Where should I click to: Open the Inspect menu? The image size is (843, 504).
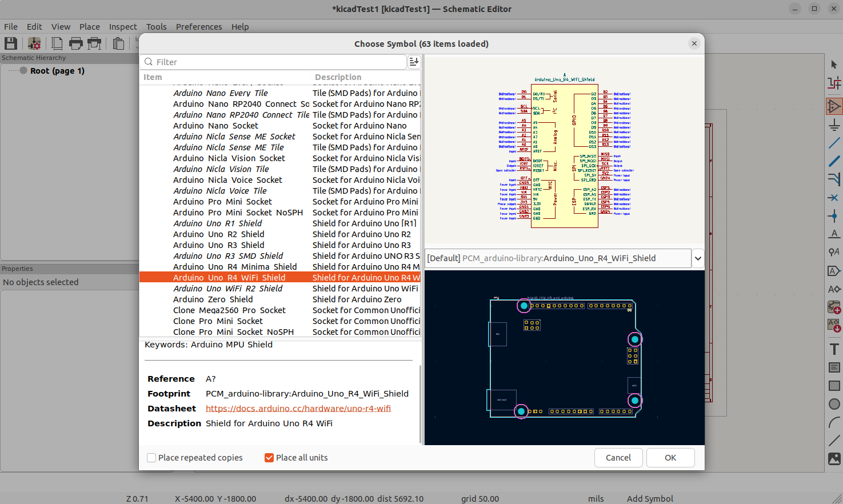123,27
